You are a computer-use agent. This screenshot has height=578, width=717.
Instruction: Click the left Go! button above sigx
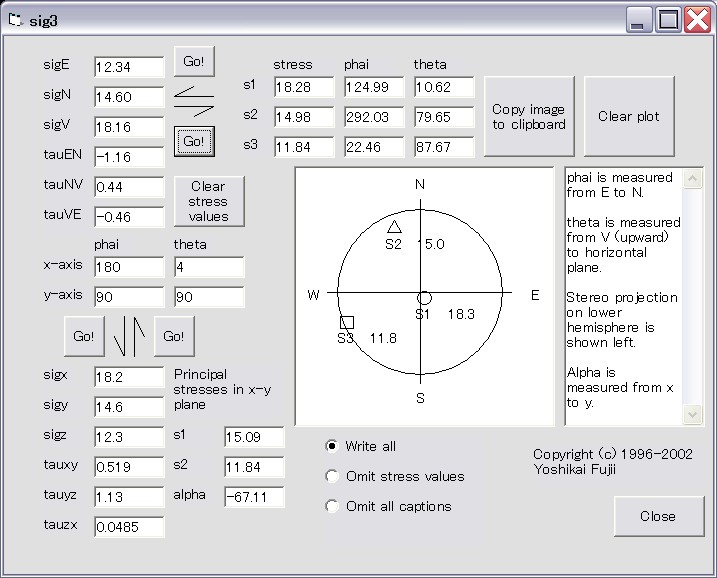tap(83, 337)
